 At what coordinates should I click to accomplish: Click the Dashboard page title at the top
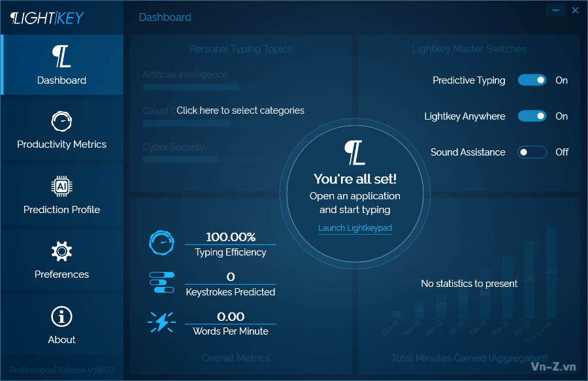tap(165, 17)
